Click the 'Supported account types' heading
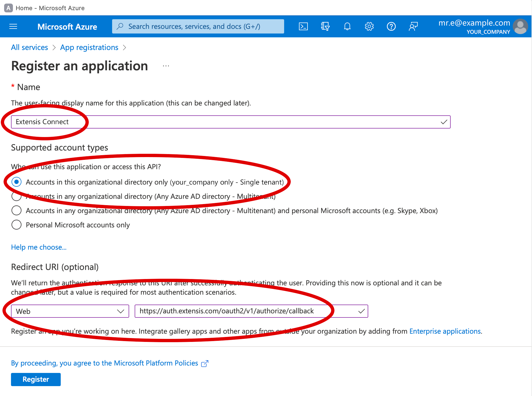Viewport: 532px width, 396px height. pos(60,147)
